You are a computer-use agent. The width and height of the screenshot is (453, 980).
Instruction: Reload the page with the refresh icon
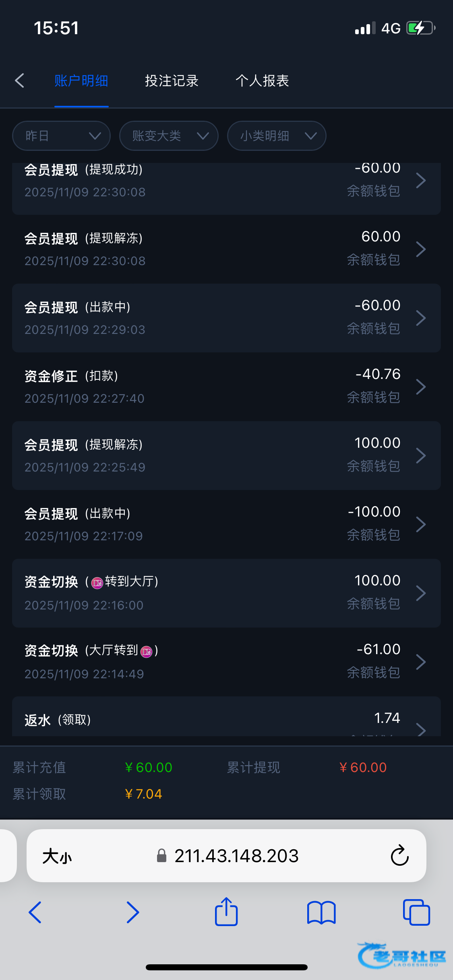399,856
